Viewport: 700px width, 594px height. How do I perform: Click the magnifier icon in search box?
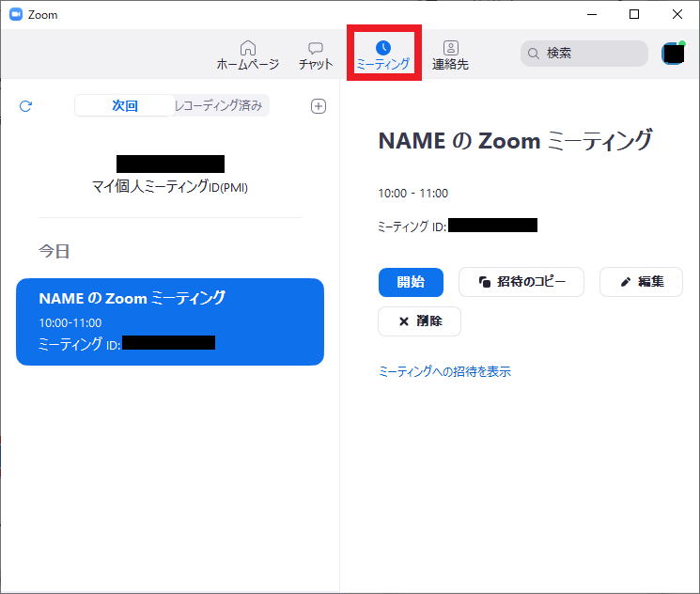pyautogui.click(x=534, y=54)
